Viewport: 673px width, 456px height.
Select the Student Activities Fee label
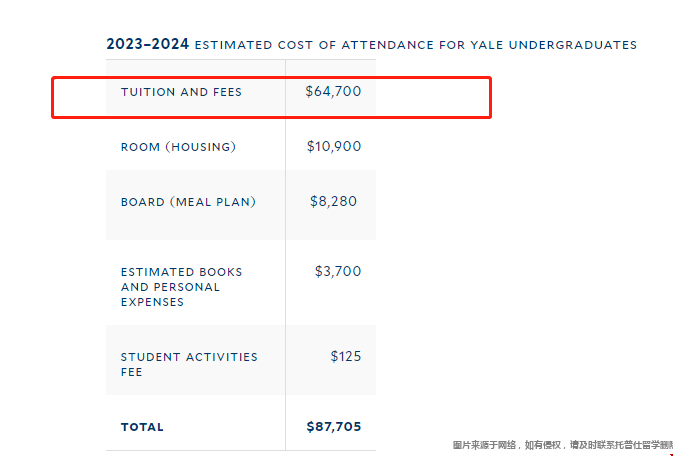click(x=189, y=365)
